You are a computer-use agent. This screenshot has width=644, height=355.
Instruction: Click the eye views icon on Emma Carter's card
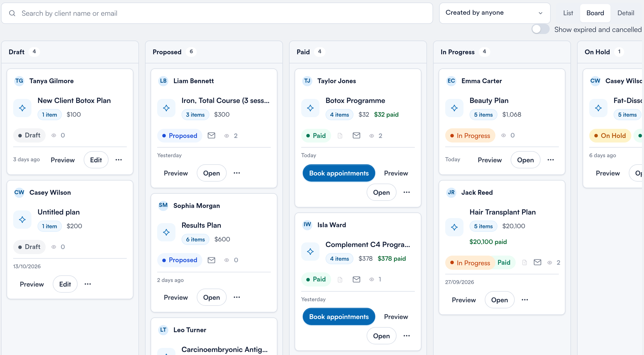504,135
